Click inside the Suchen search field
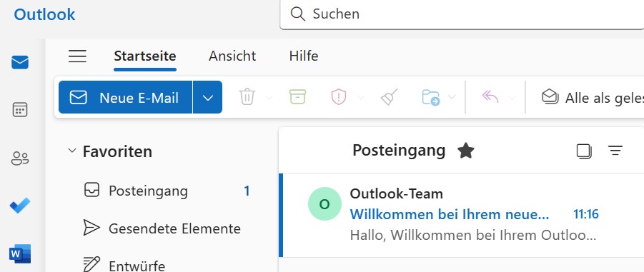Screen dimensions: 644x272 click(462, 14)
